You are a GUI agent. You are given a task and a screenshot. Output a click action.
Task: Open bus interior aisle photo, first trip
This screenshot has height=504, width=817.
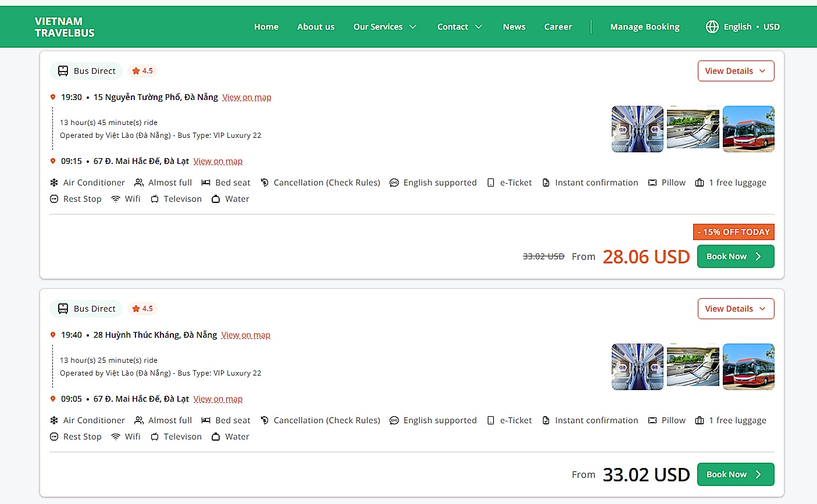coord(637,129)
